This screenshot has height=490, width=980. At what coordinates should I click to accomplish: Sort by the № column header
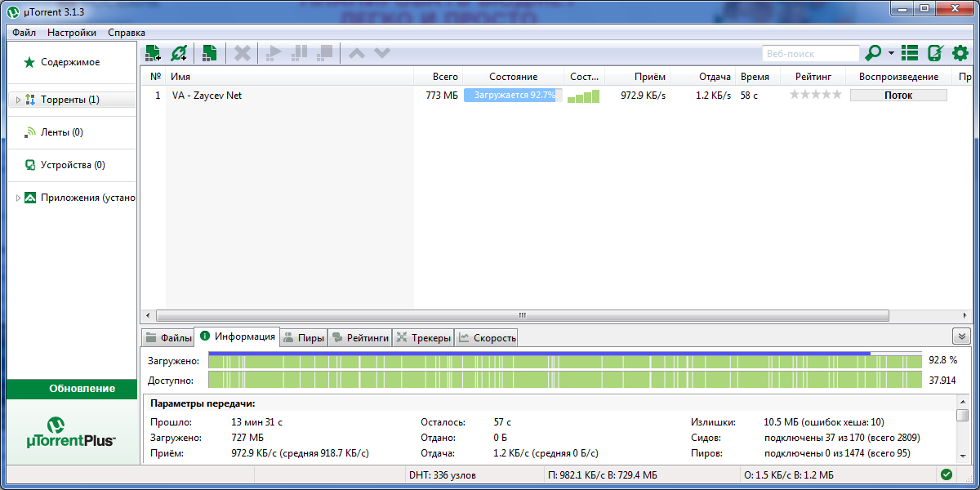pyautogui.click(x=156, y=77)
